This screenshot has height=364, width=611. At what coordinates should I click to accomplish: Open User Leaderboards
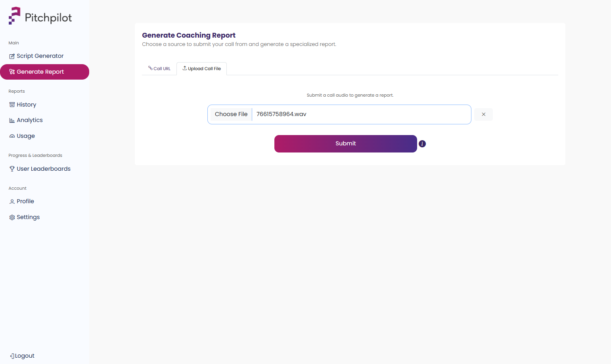44,169
